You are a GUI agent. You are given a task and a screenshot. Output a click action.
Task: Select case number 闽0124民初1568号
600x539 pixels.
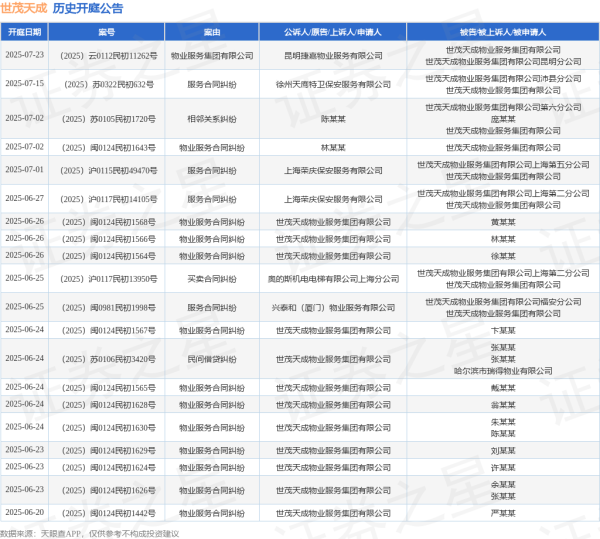click(x=109, y=222)
